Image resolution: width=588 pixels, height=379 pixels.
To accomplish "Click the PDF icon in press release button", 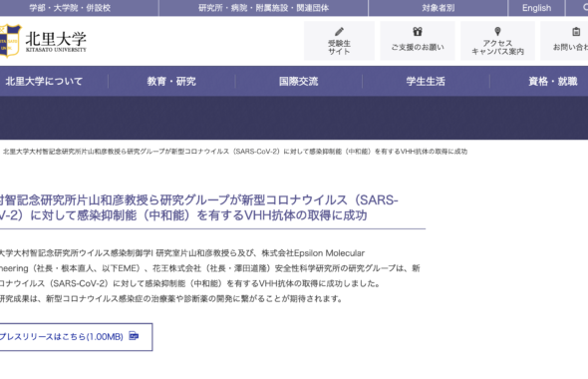I will pos(134,336).
